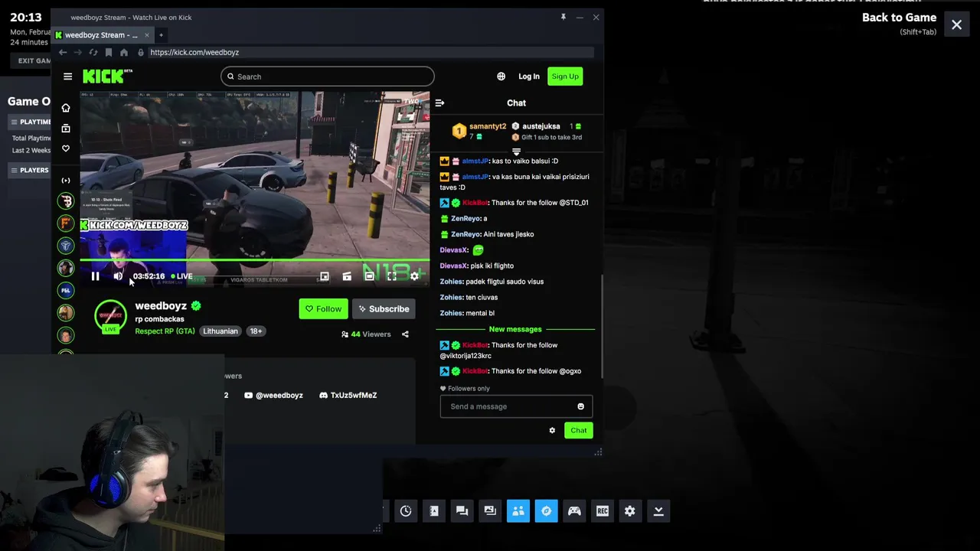Go to browser home page

point(124,53)
